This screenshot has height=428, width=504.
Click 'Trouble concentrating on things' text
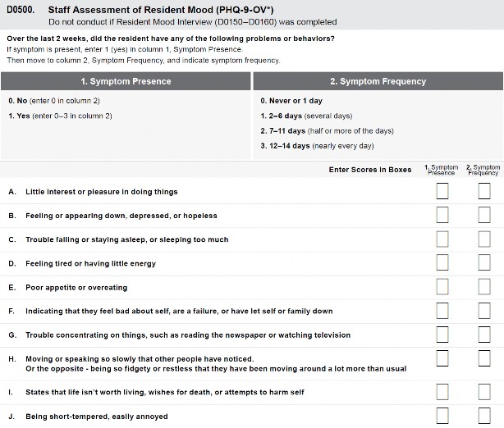(188, 335)
